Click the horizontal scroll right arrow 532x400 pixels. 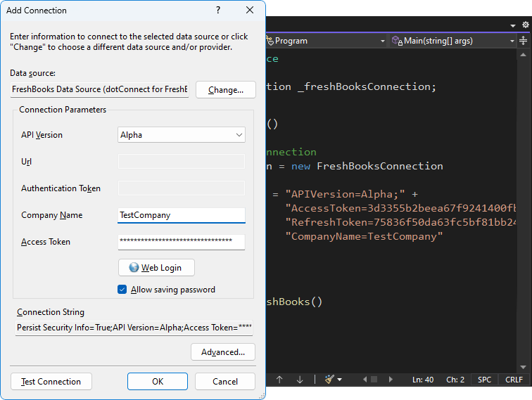click(x=391, y=380)
